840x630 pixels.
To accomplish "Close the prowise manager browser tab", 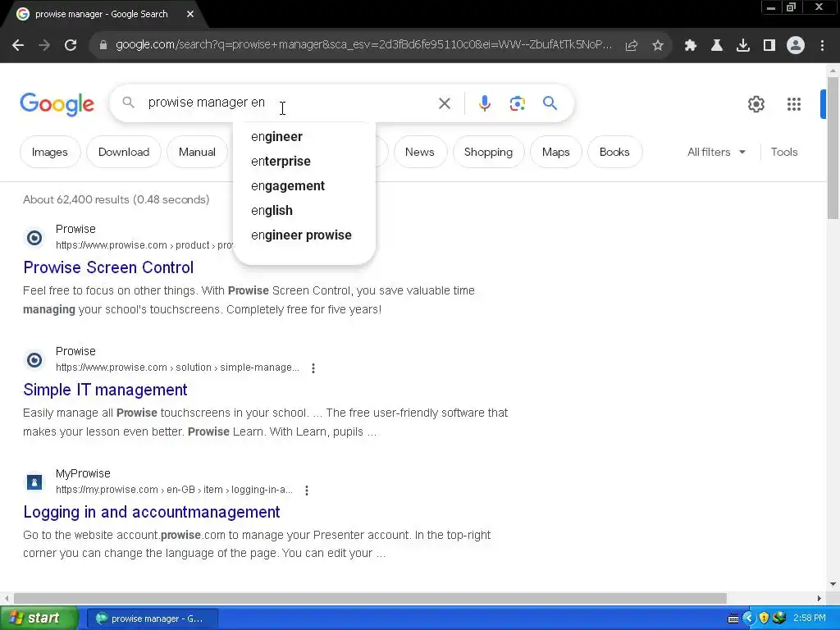I will click(190, 15).
